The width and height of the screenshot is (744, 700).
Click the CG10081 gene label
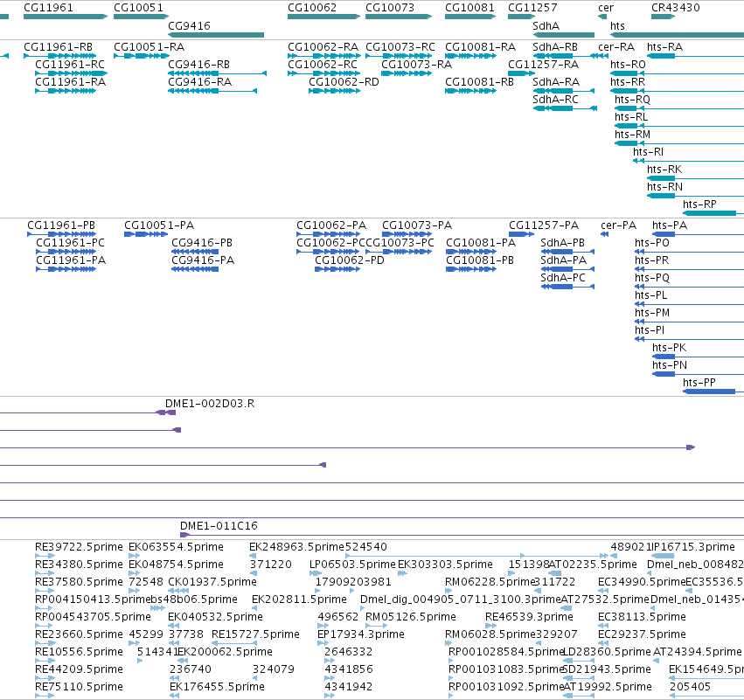pyautogui.click(x=469, y=8)
